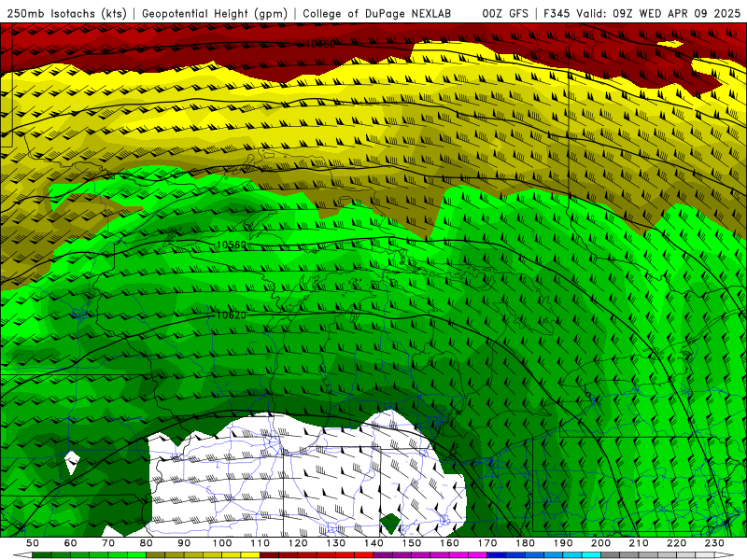The image size is (747, 560).
Task: Click the 200 label on color scale
Action: click(600, 543)
